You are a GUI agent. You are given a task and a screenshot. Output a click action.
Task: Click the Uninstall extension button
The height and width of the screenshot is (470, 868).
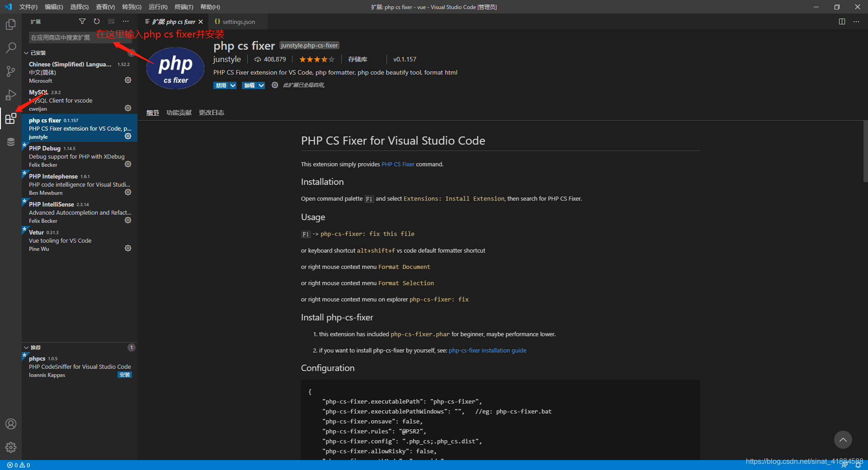(250, 85)
